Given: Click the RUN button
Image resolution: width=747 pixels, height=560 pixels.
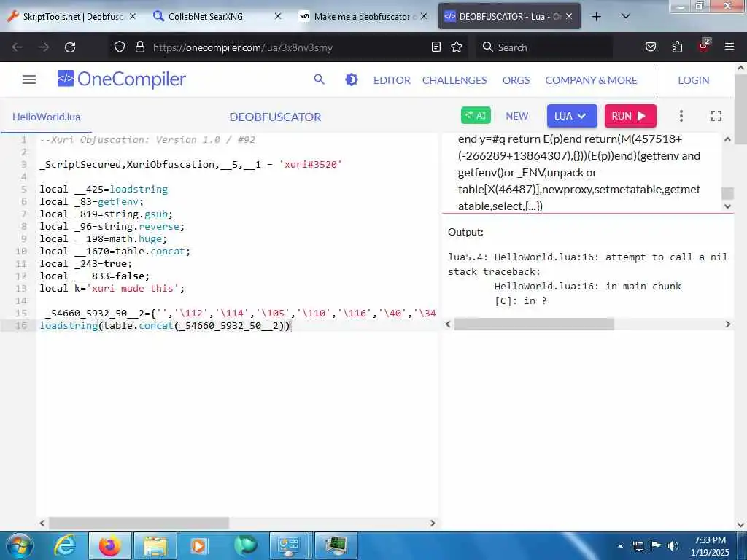Looking at the screenshot, I should point(630,116).
